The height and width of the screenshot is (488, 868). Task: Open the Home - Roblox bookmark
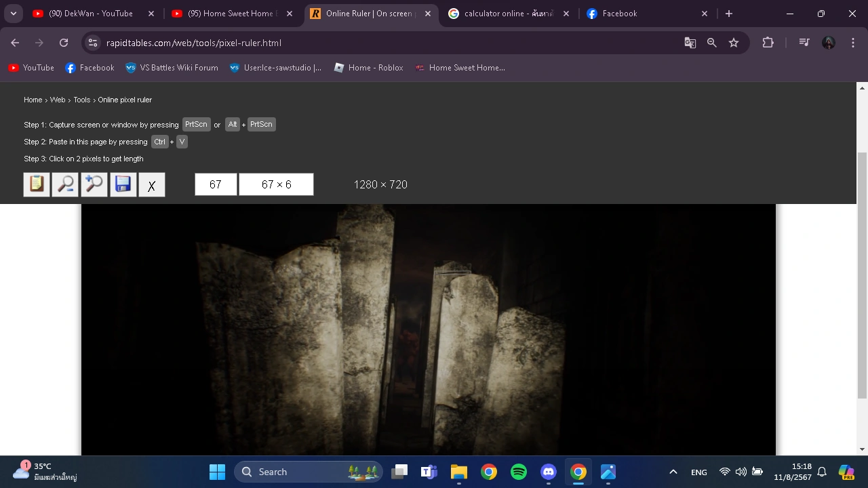(x=368, y=68)
